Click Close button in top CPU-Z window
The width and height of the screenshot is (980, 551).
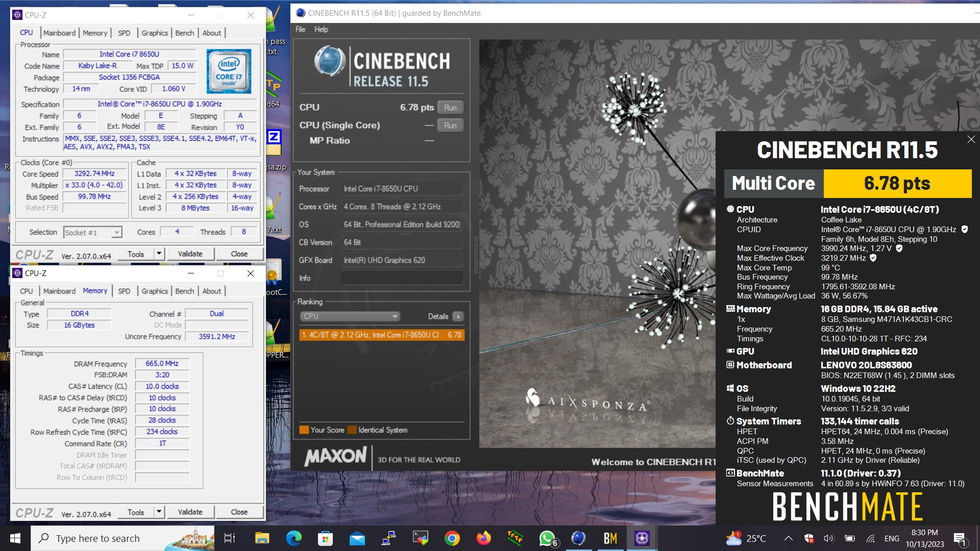239,254
